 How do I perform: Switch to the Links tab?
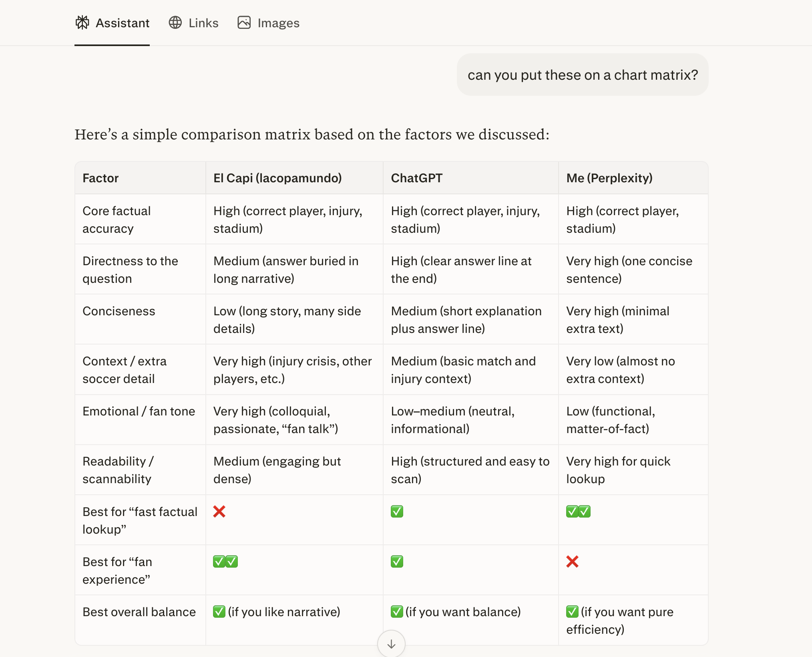point(203,23)
